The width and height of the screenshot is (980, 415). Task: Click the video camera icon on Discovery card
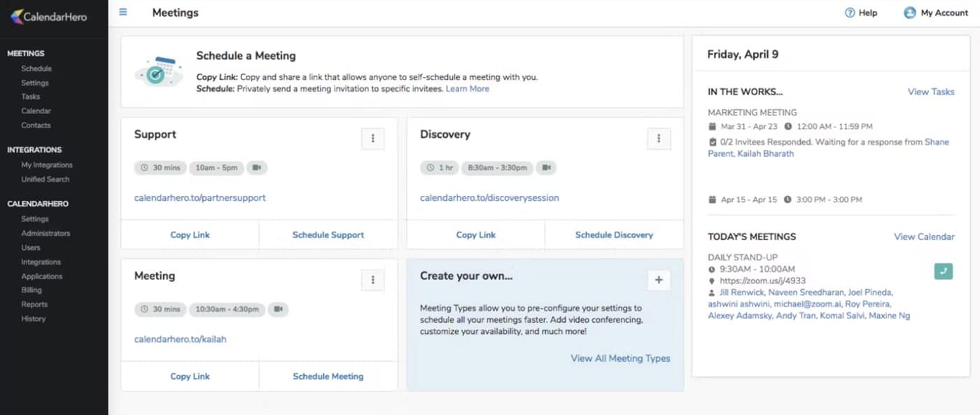(x=546, y=168)
